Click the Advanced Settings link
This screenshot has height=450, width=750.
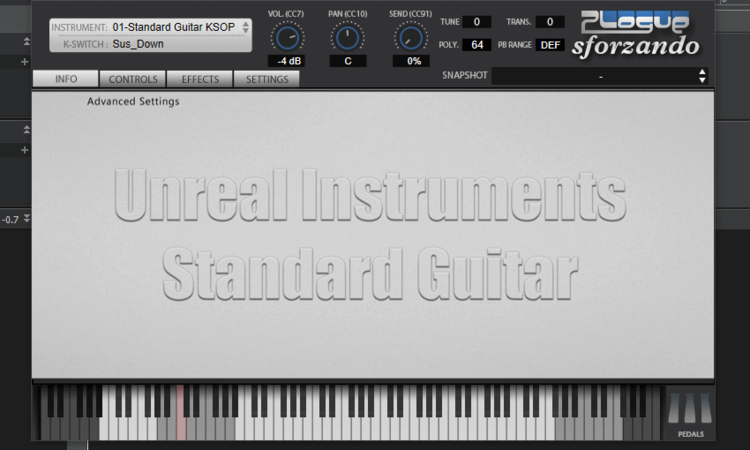[133, 101]
